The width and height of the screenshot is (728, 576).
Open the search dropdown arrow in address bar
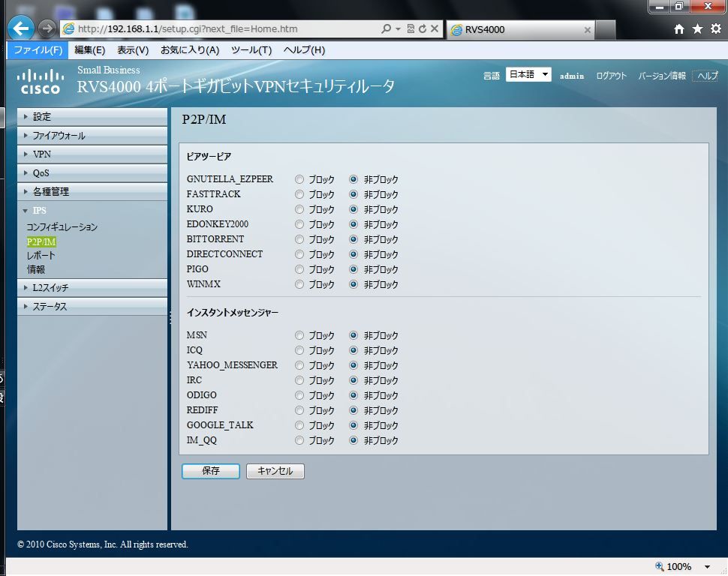pyautogui.click(x=398, y=28)
